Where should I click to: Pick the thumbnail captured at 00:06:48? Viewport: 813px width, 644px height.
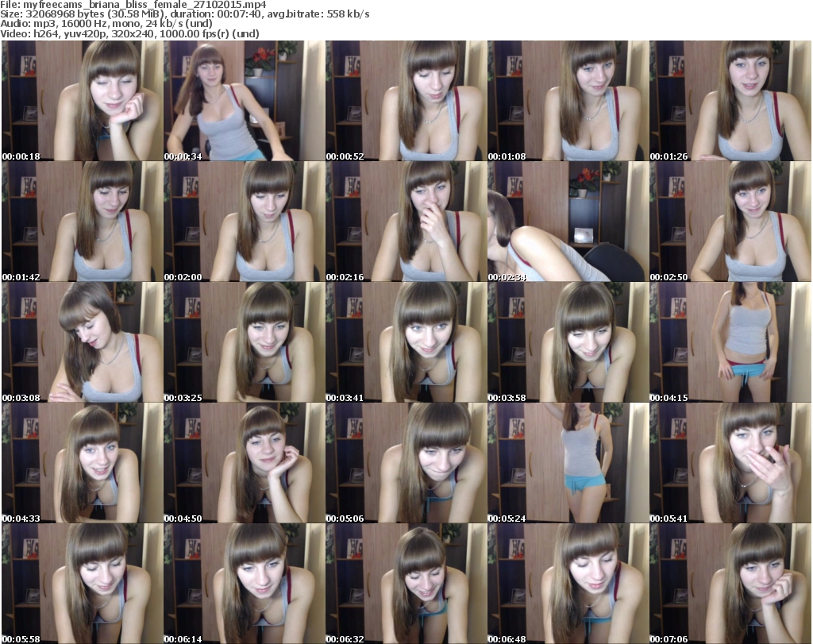click(x=568, y=584)
